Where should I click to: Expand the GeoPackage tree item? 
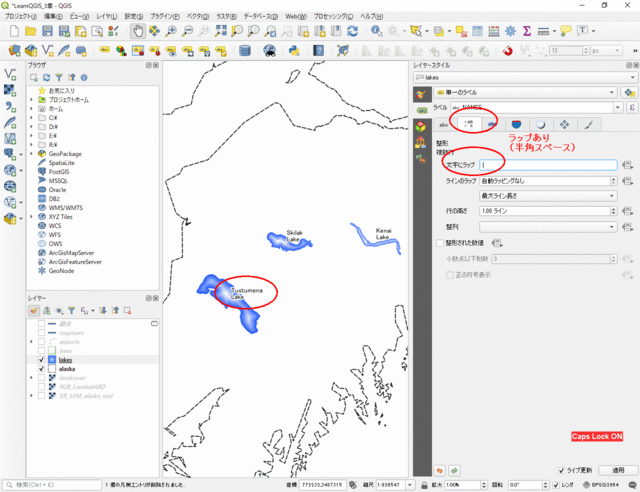coord(31,154)
